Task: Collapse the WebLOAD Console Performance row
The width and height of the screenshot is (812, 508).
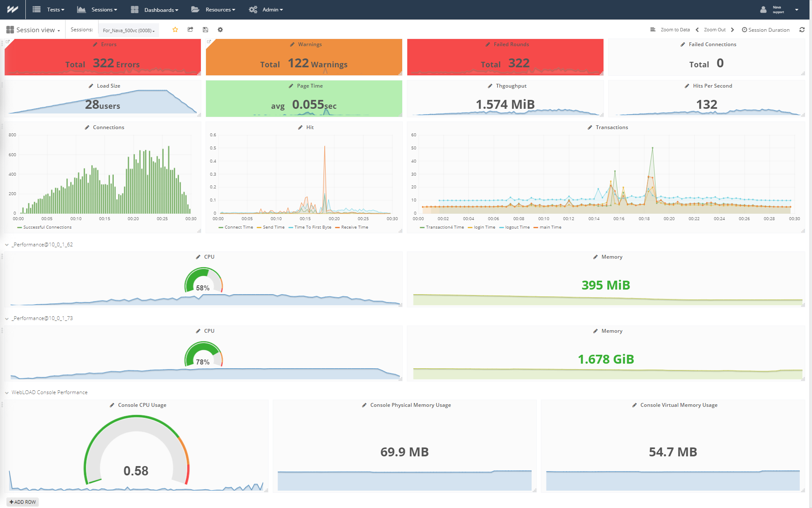Action: click(7, 393)
